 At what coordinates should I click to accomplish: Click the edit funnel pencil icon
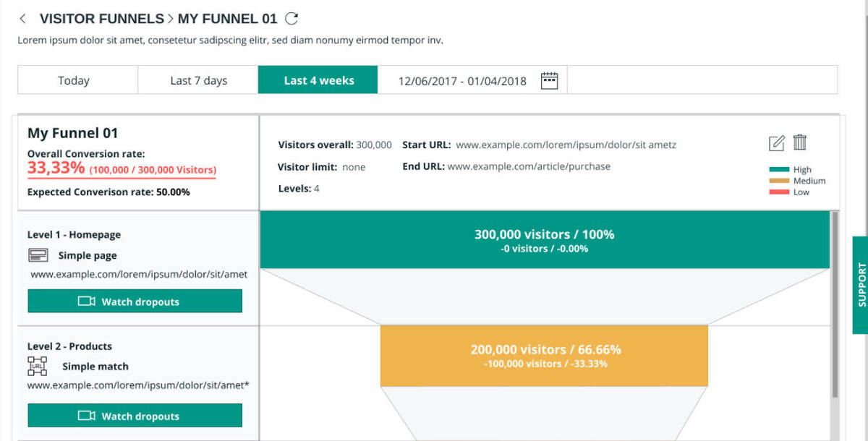777,143
